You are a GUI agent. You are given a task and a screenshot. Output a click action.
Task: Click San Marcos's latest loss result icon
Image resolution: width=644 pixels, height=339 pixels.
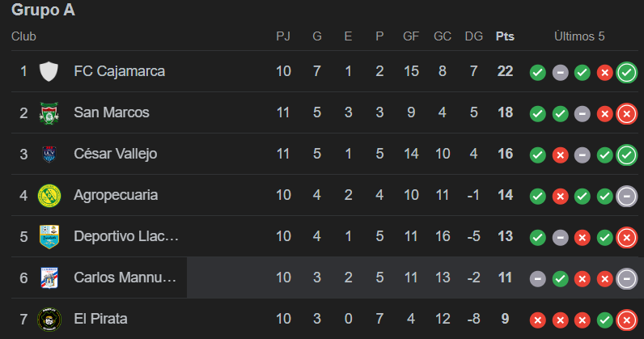[626, 113]
